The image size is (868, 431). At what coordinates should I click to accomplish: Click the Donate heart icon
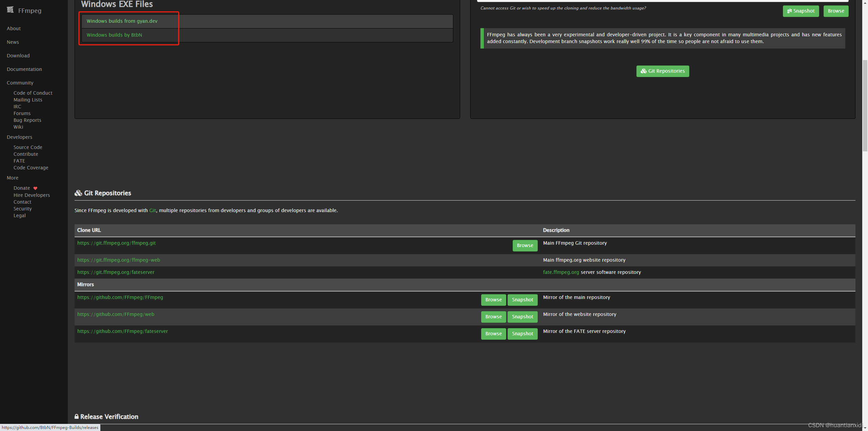coord(35,188)
